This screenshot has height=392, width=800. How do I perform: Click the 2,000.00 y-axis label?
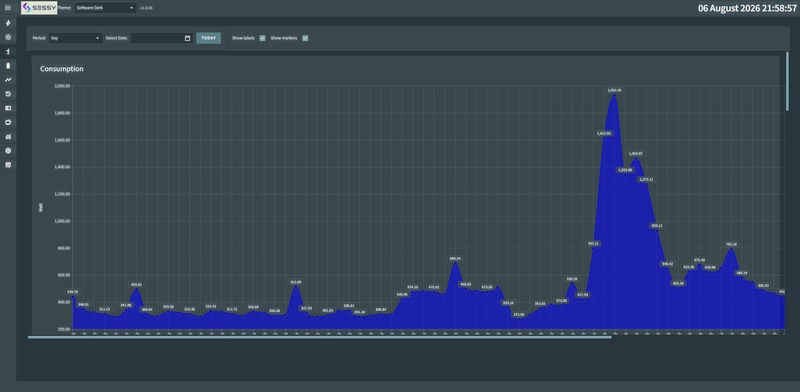click(62, 86)
